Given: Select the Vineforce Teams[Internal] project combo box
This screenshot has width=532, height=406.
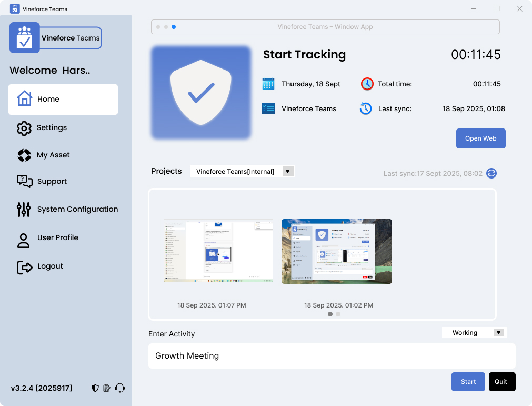Looking at the screenshot, I should tap(242, 172).
